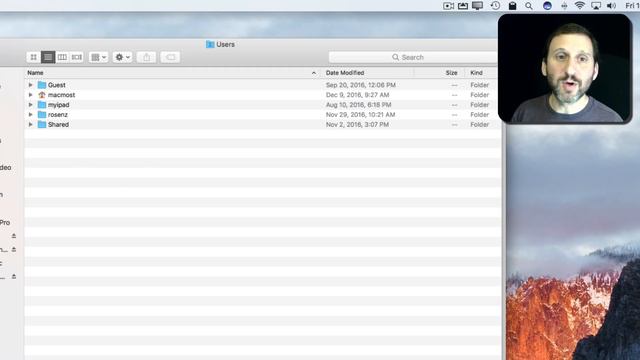Open the gear Action menu

pyautogui.click(x=122, y=57)
